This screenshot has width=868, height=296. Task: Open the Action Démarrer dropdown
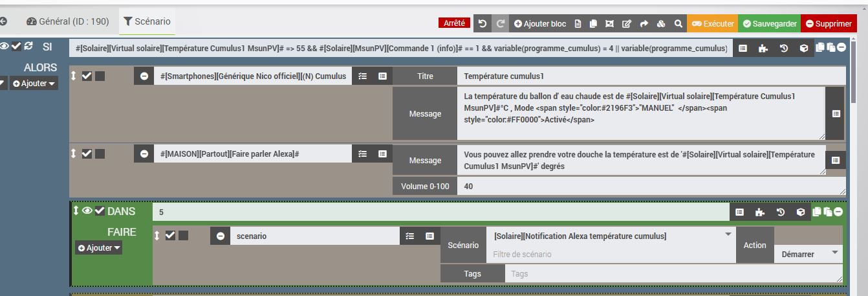[x=809, y=254]
